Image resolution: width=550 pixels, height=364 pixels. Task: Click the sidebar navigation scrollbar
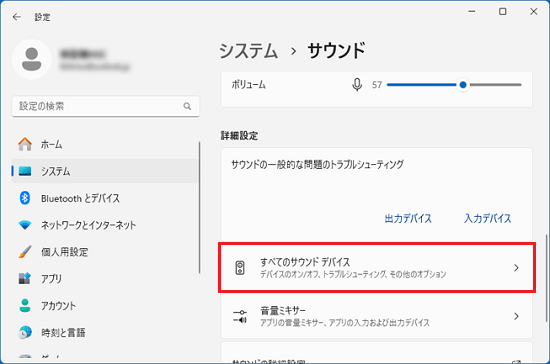tap(200, 207)
